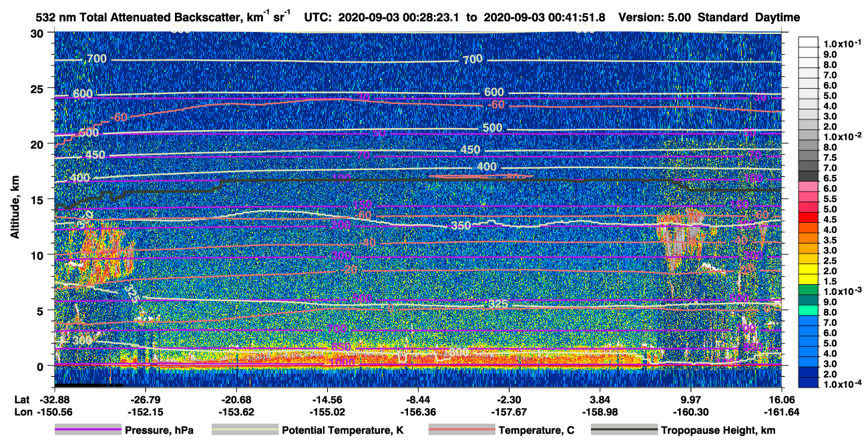Click the altitude tick label '10'
Viewport: 868px width, 445px height.
point(39,254)
